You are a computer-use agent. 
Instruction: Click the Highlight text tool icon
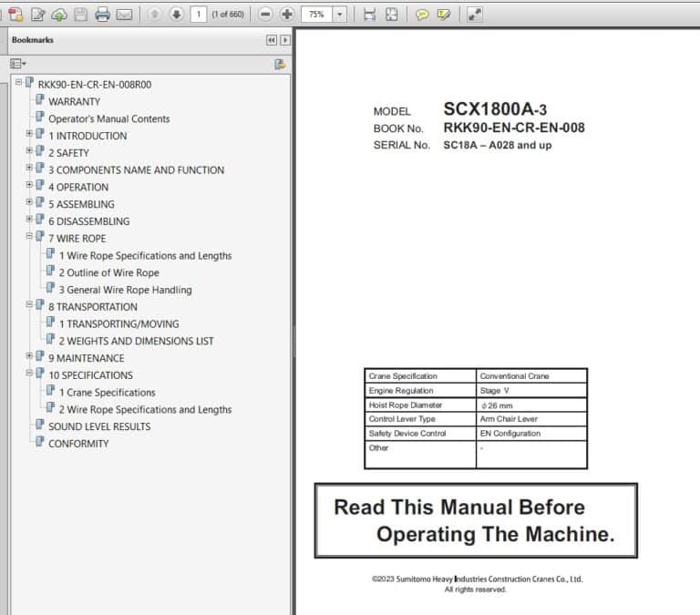[444, 15]
